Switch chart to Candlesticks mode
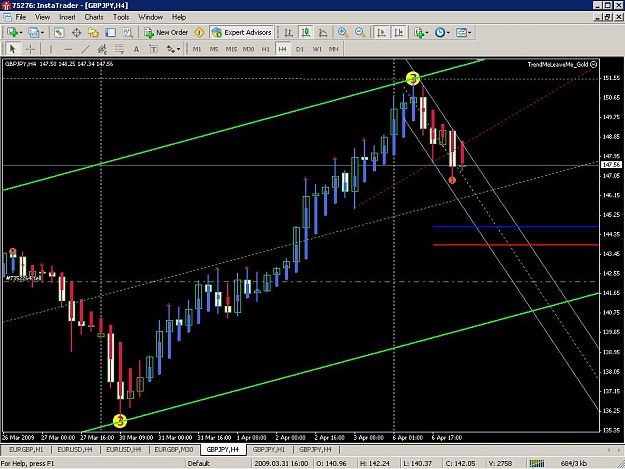The width and height of the screenshot is (625, 469). click(306, 32)
